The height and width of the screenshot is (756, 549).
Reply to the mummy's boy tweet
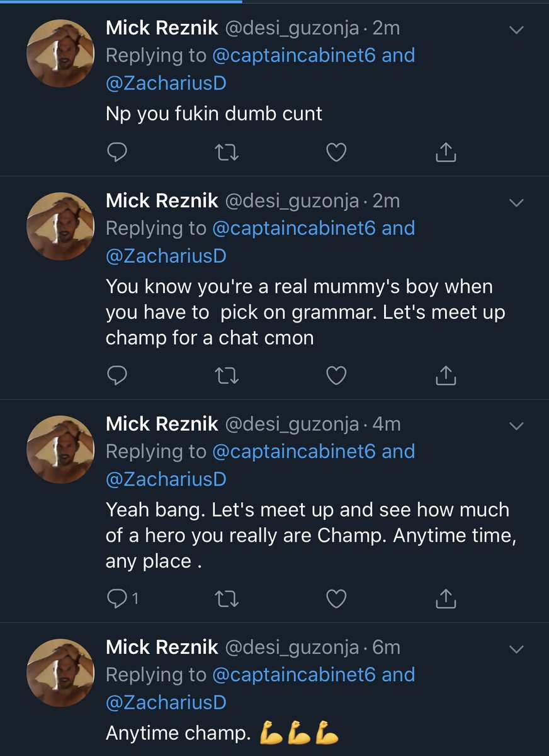click(x=117, y=375)
